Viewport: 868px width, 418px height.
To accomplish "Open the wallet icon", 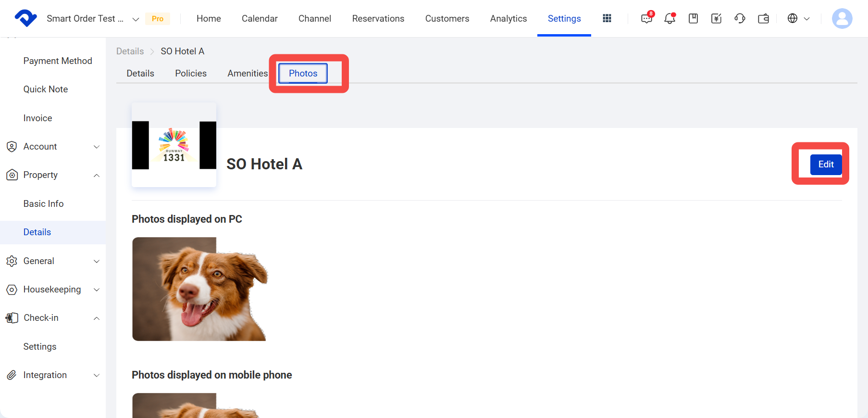I will (763, 18).
